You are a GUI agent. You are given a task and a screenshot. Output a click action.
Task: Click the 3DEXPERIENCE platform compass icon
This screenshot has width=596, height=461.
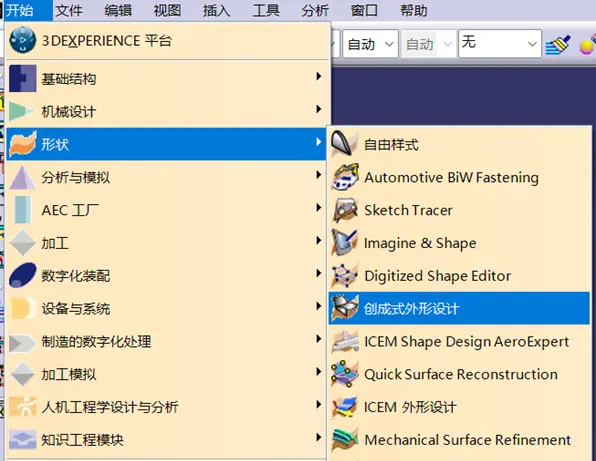click(22, 40)
